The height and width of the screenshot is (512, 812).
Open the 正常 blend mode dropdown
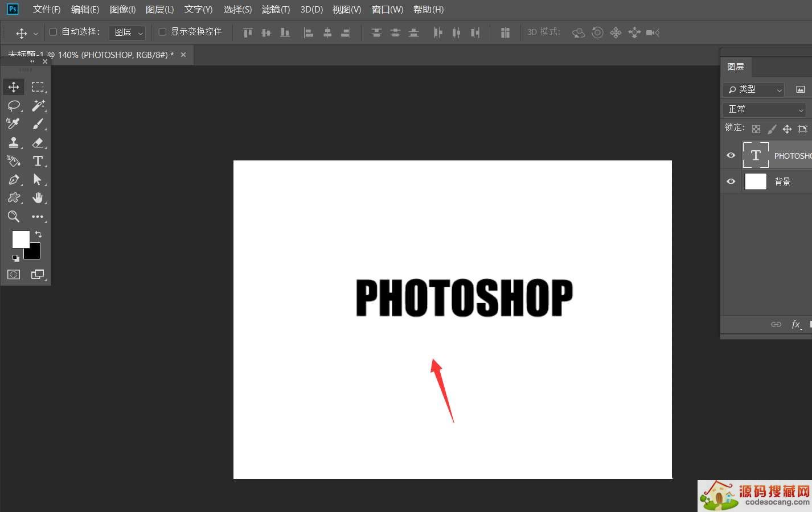(765, 109)
